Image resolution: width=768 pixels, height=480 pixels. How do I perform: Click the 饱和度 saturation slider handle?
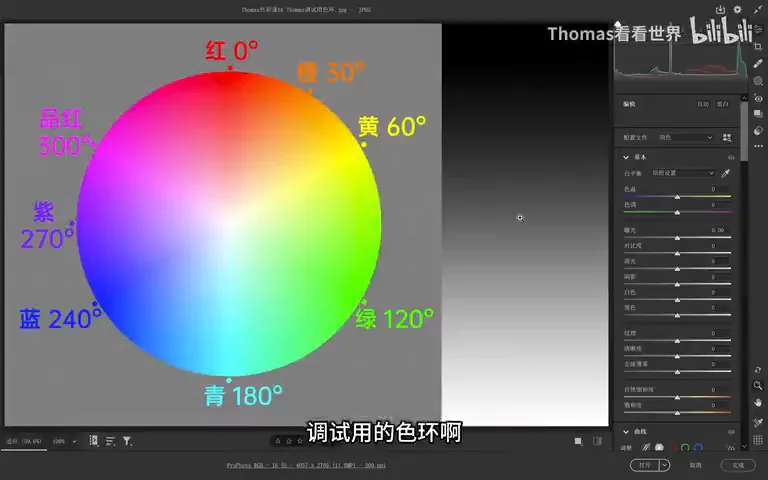(x=677, y=413)
